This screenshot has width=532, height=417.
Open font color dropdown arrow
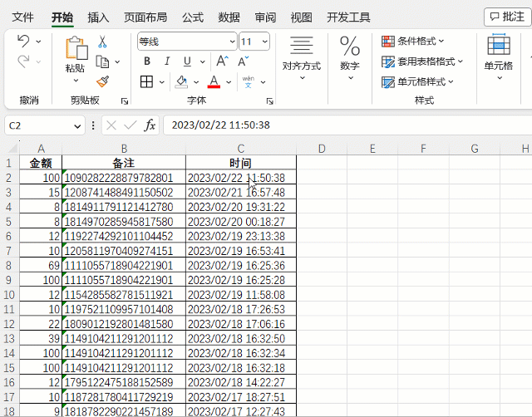pyautogui.click(x=229, y=82)
